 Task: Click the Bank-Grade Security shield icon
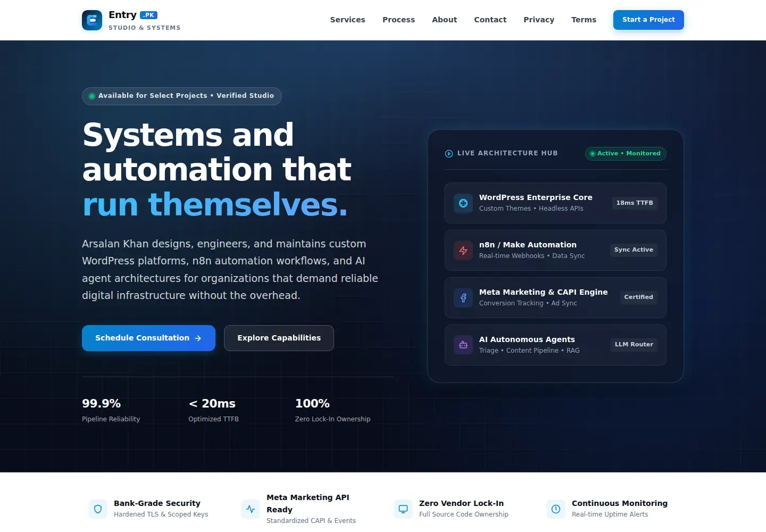(x=98, y=509)
